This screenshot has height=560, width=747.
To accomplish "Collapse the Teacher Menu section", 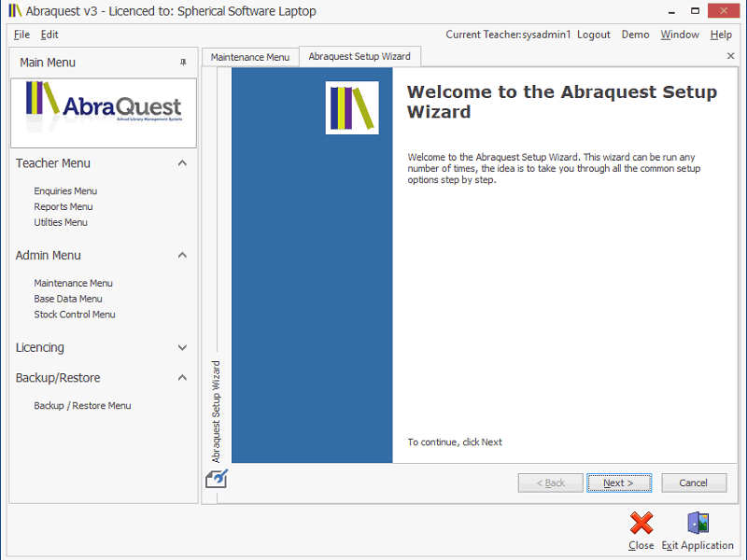I will (x=182, y=163).
